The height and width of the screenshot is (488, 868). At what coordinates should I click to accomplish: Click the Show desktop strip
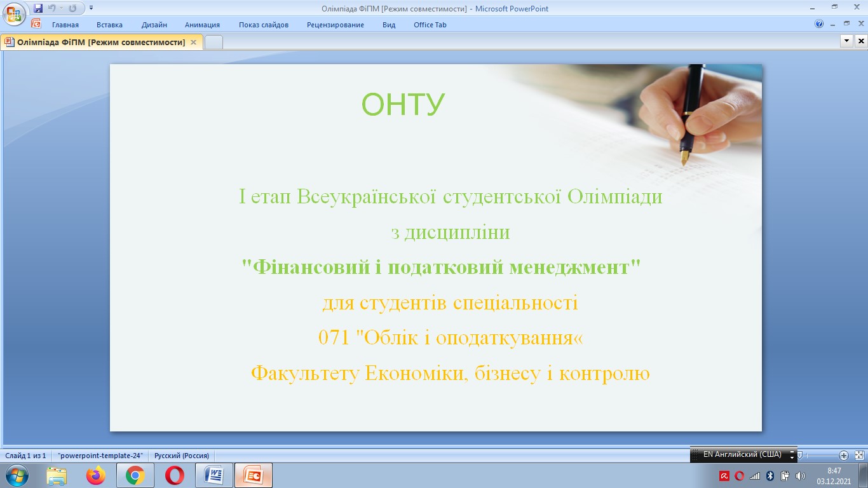coord(863,476)
